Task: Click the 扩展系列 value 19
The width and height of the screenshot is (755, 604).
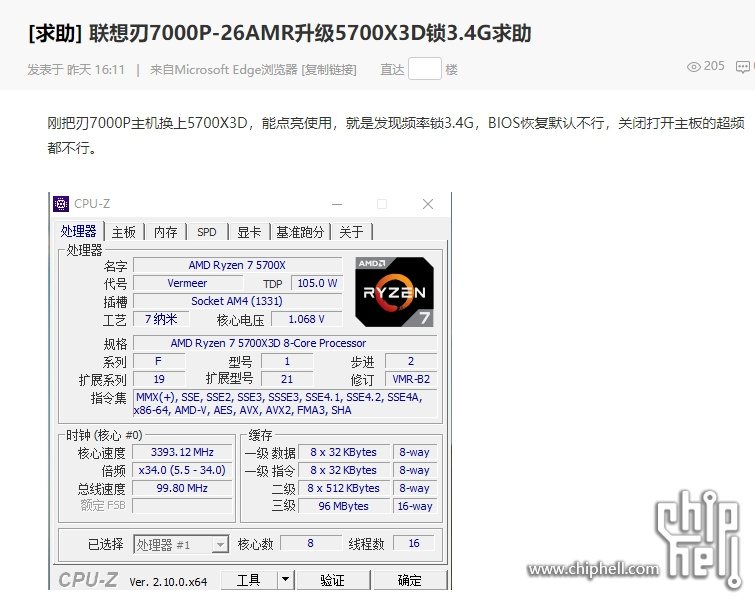Action: 159,379
